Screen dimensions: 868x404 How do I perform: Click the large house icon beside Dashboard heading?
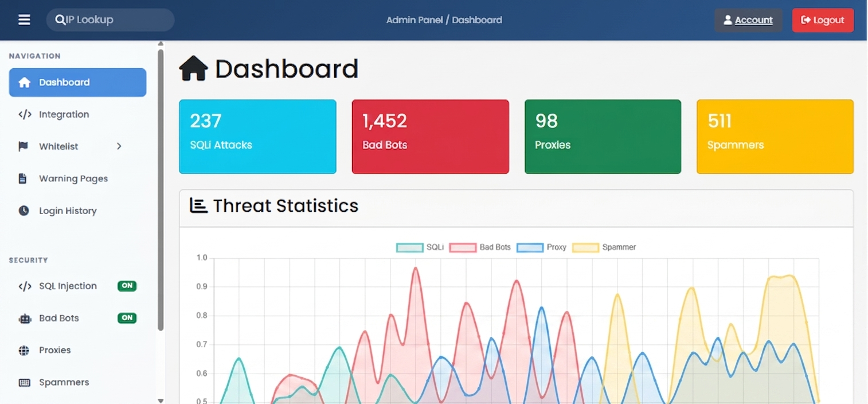(193, 68)
